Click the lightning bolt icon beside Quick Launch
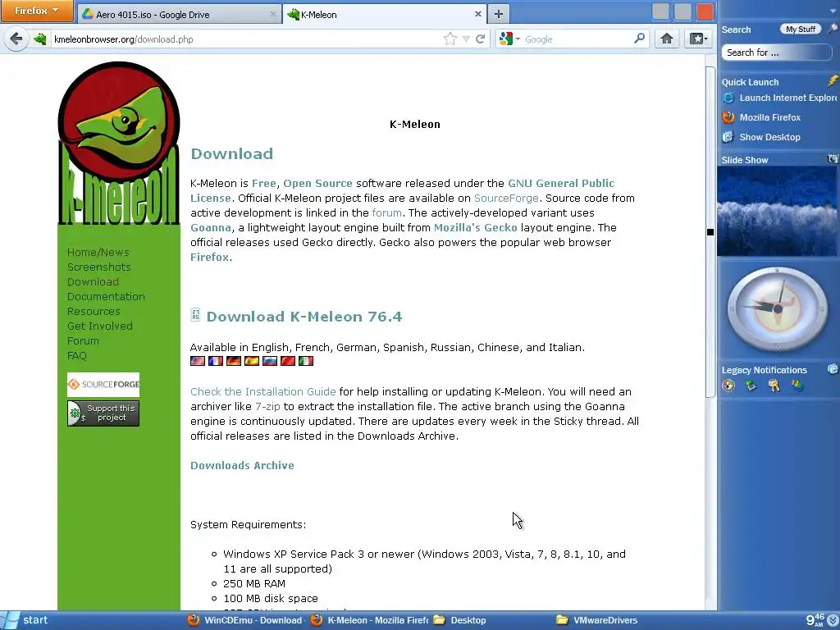The height and width of the screenshot is (630, 840). [x=832, y=81]
